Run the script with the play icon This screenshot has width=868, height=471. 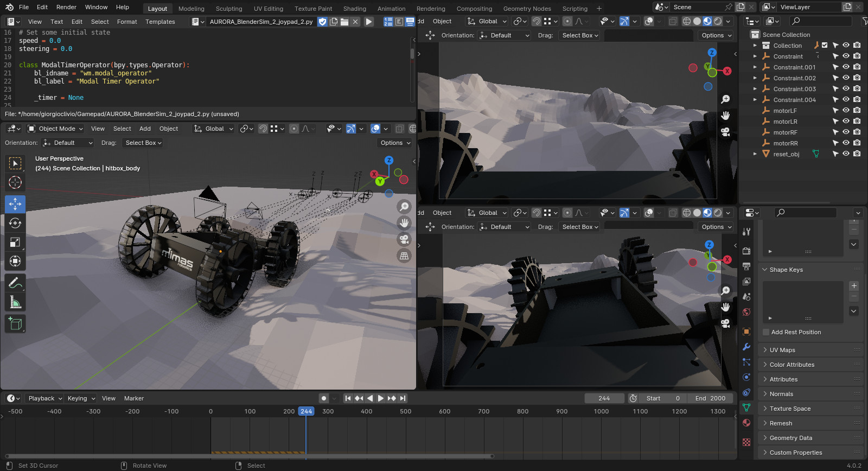click(x=369, y=22)
